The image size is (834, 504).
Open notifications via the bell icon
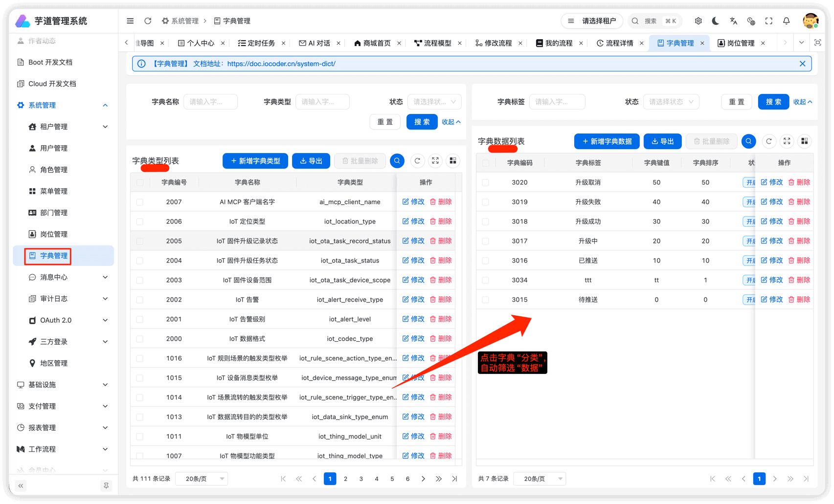pyautogui.click(x=786, y=21)
